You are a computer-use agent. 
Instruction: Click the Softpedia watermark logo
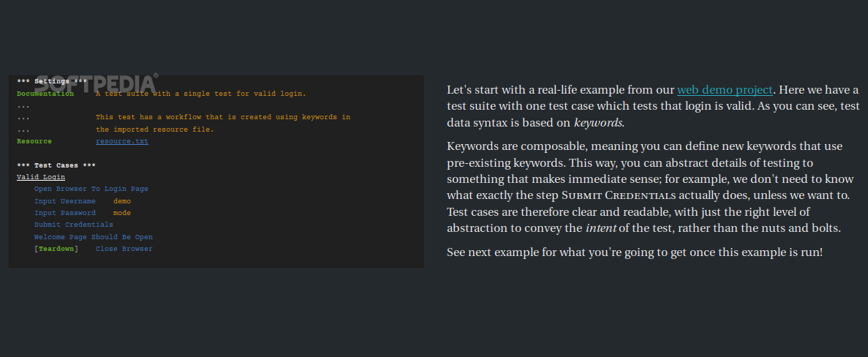click(x=97, y=83)
